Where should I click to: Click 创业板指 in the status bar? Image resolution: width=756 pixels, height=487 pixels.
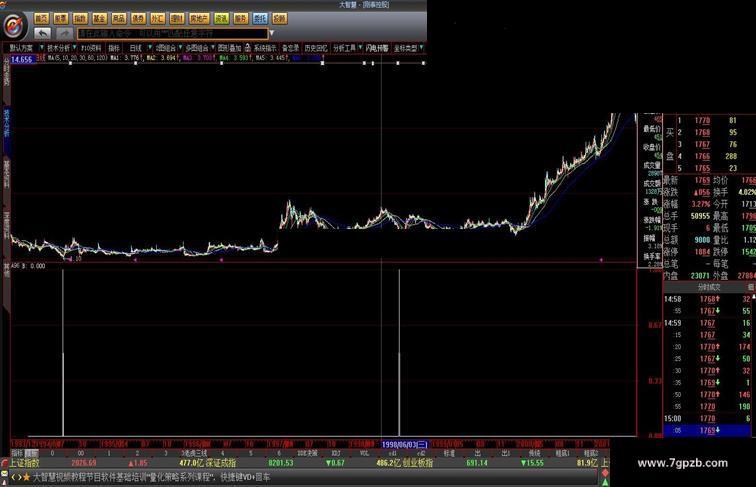(x=418, y=463)
